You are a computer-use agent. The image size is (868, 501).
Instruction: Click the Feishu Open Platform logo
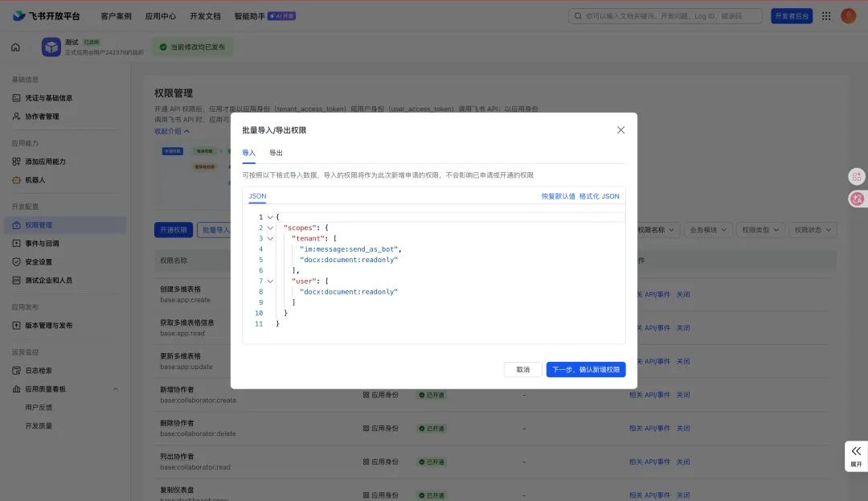[x=46, y=16]
